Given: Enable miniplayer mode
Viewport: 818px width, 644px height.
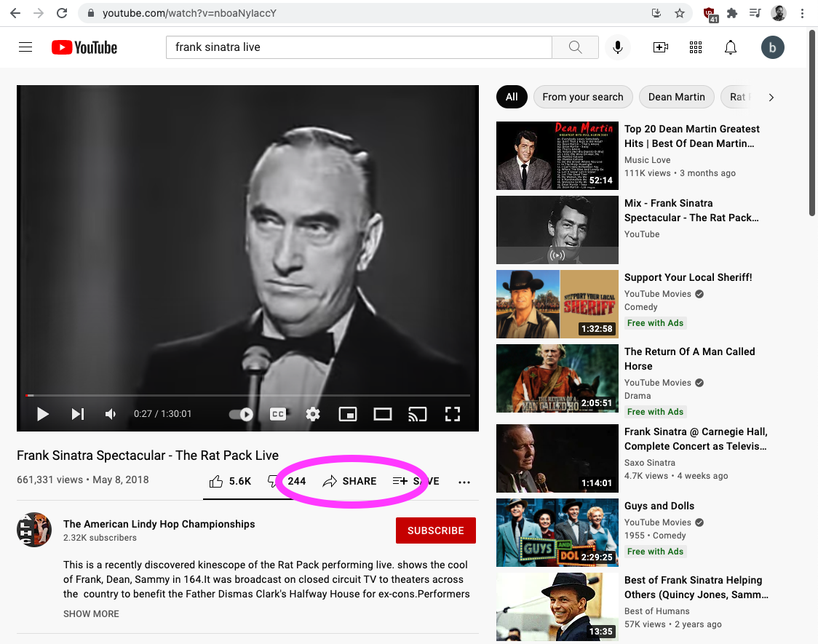Looking at the screenshot, I should tap(347, 414).
